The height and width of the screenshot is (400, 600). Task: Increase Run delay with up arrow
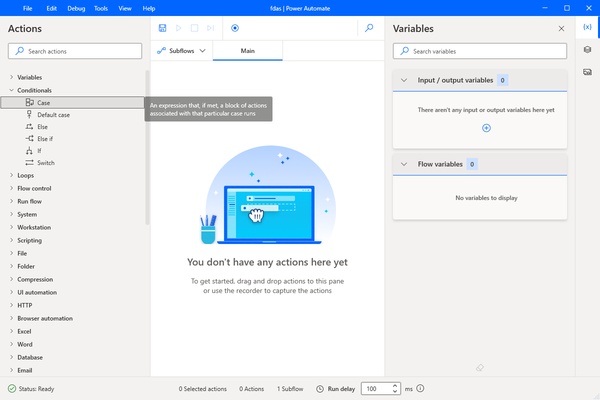pos(395,386)
